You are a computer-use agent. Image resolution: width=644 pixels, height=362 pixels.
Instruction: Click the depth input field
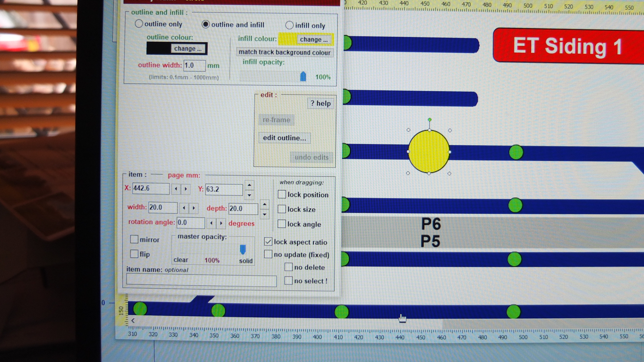pyautogui.click(x=243, y=209)
